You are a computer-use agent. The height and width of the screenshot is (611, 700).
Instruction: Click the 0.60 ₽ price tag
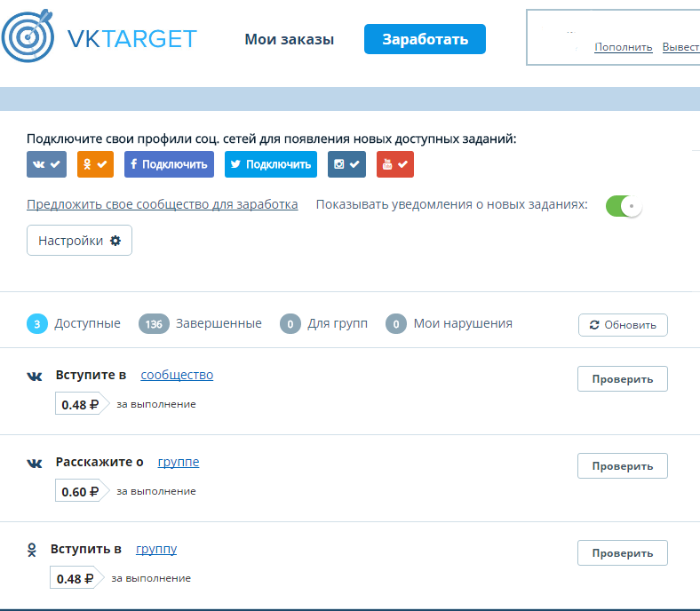[x=82, y=490]
